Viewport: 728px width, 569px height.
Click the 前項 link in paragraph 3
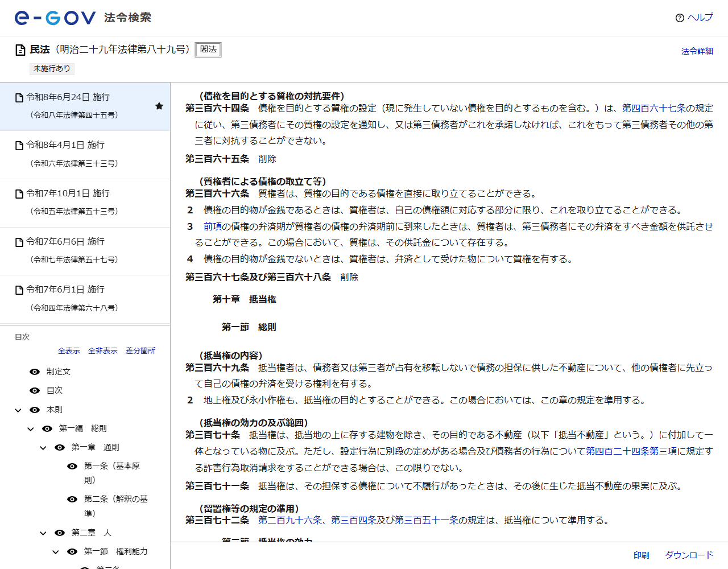(x=213, y=226)
